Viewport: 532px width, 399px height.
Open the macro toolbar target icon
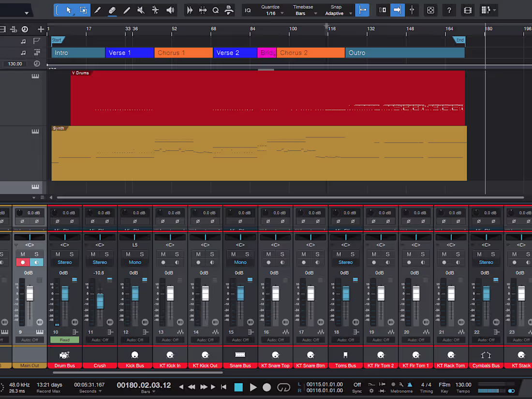(x=430, y=10)
